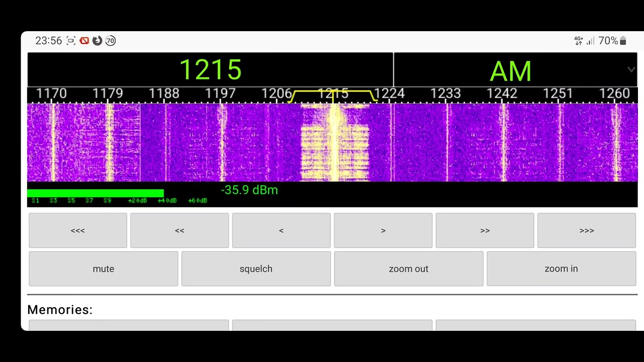The width and height of the screenshot is (644, 362).
Task: Click the -35.9 dBm signal reading
Action: [250, 190]
